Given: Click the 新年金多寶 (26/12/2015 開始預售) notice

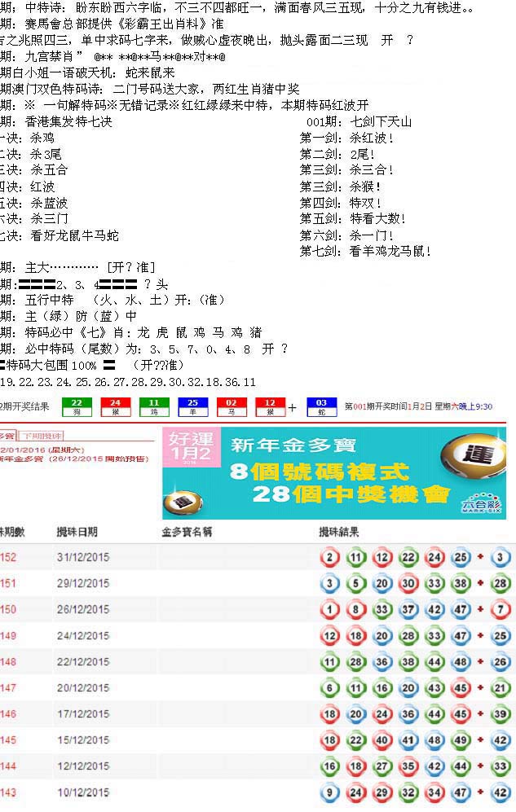Looking at the screenshot, I should 75,459.
